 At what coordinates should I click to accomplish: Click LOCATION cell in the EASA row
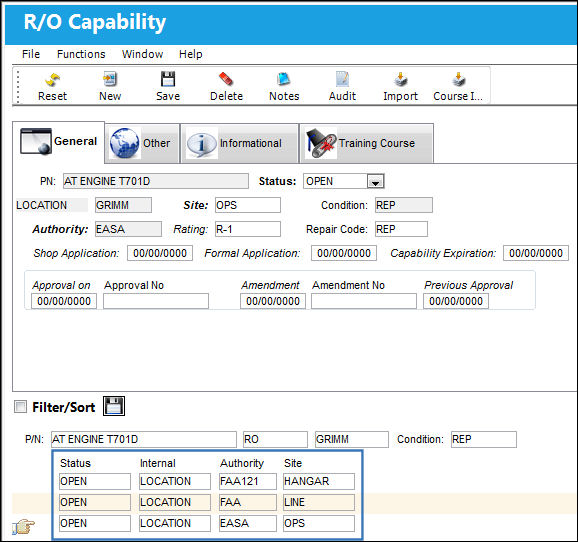click(175, 524)
